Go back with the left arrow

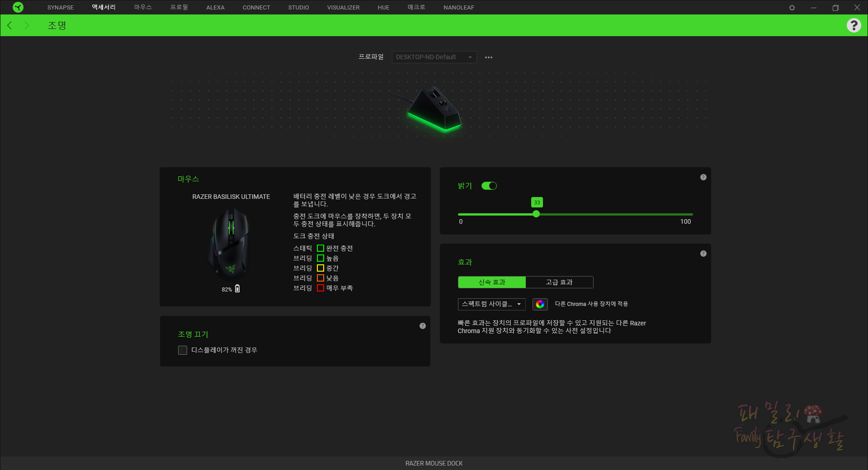9,25
